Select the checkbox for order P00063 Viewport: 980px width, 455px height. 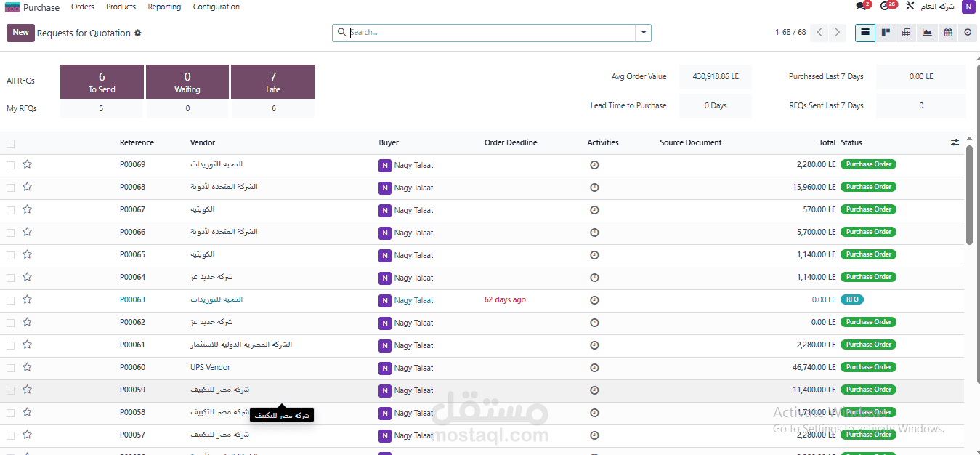pyautogui.click(x=10, y=300)
